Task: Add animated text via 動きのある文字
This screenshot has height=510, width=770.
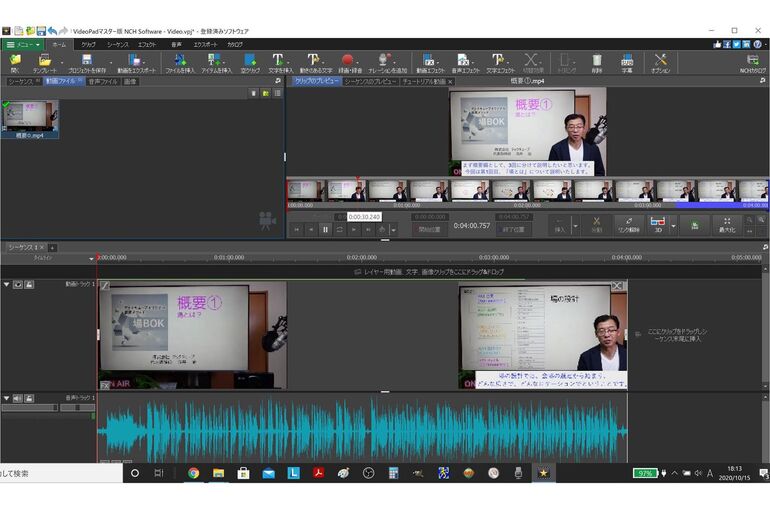Action: [x=315, y=63]
